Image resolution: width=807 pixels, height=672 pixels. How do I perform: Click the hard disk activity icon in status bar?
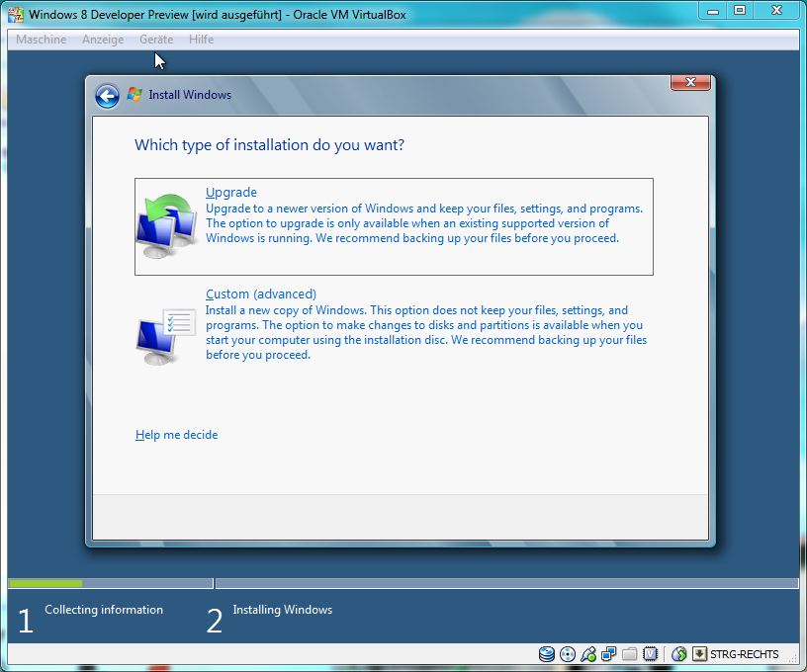tap(547, 654)
